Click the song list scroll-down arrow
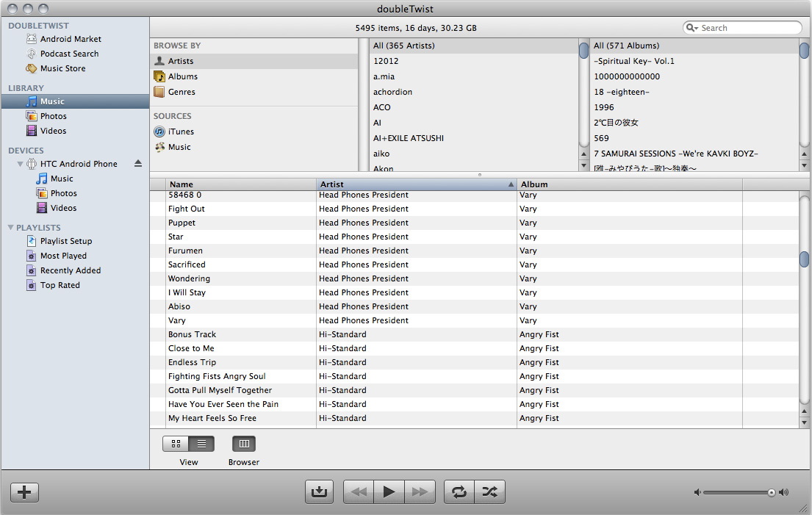The width and height of the screenshot is (812, 515). click(804, 423)
